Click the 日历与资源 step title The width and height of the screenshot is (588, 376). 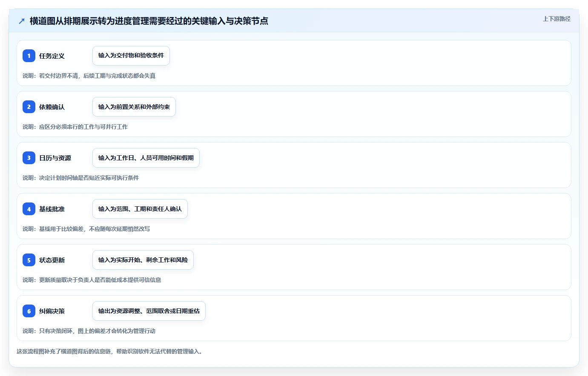click(55, 158)
